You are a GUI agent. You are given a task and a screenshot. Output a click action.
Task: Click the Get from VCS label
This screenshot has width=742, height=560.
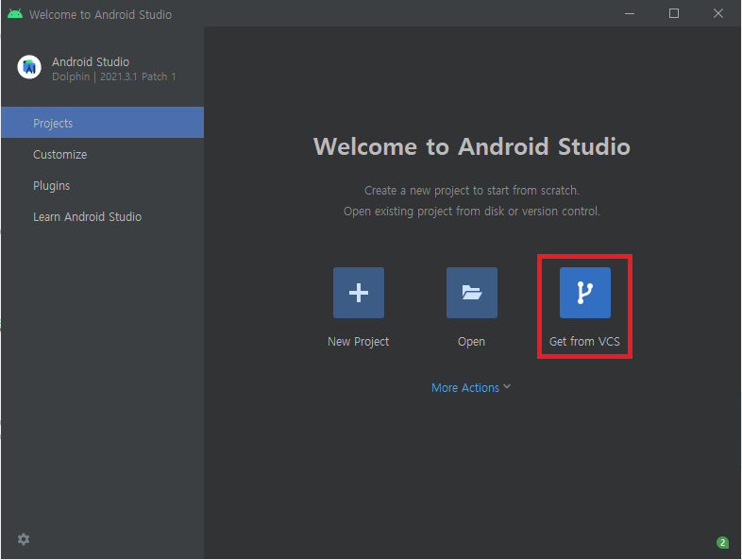[x=584, y=341]
